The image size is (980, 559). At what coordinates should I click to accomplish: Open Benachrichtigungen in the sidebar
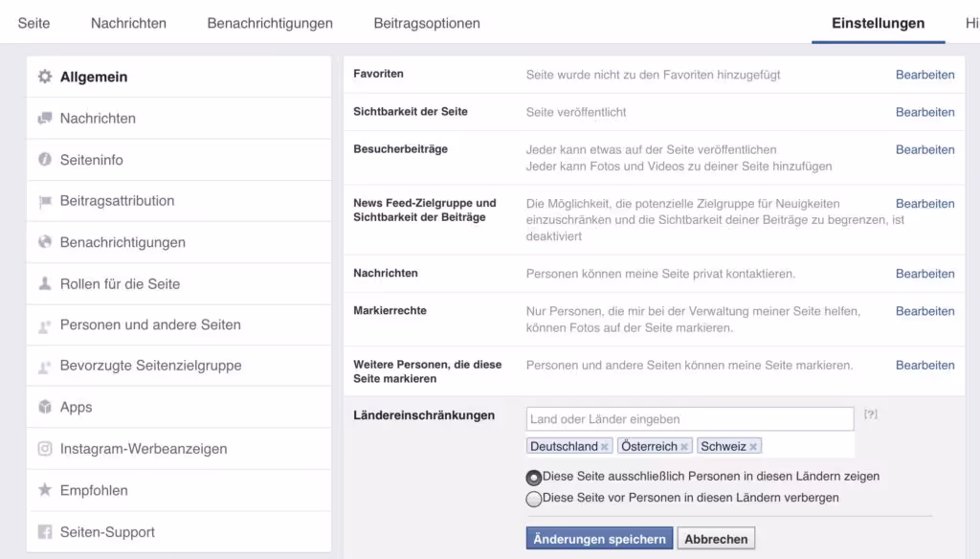[179, 242]
